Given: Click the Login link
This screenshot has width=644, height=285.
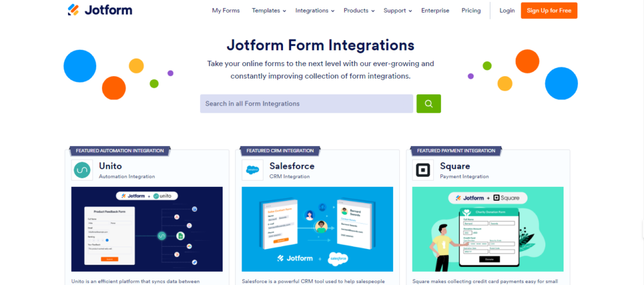Looking at the screenshot, I should tap(508, 11).
